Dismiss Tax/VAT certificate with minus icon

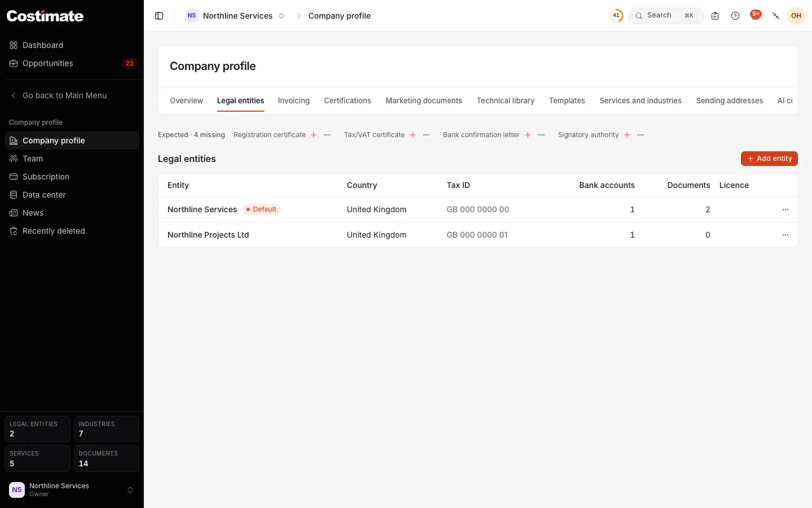(426, 135)
